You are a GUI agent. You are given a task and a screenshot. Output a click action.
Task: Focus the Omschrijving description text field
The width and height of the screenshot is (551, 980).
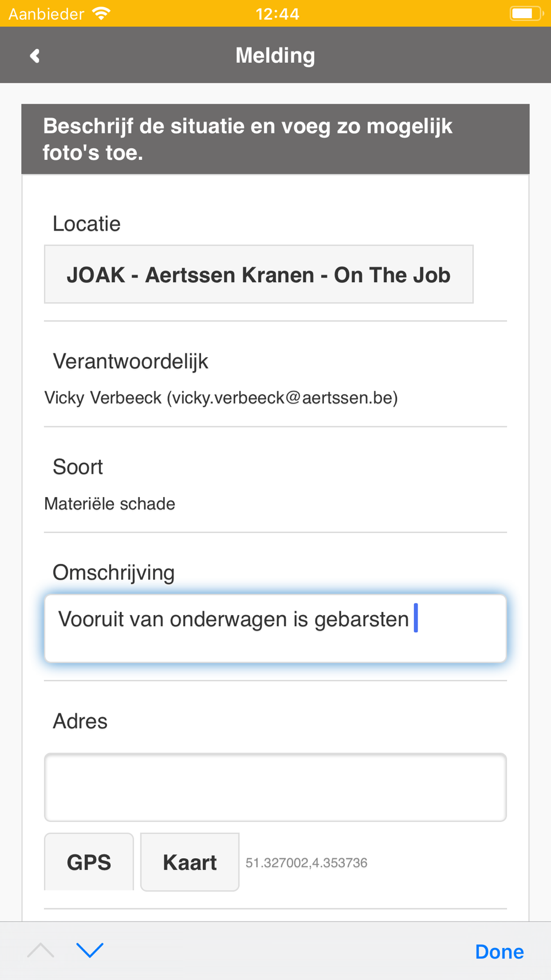pos(275,628)
